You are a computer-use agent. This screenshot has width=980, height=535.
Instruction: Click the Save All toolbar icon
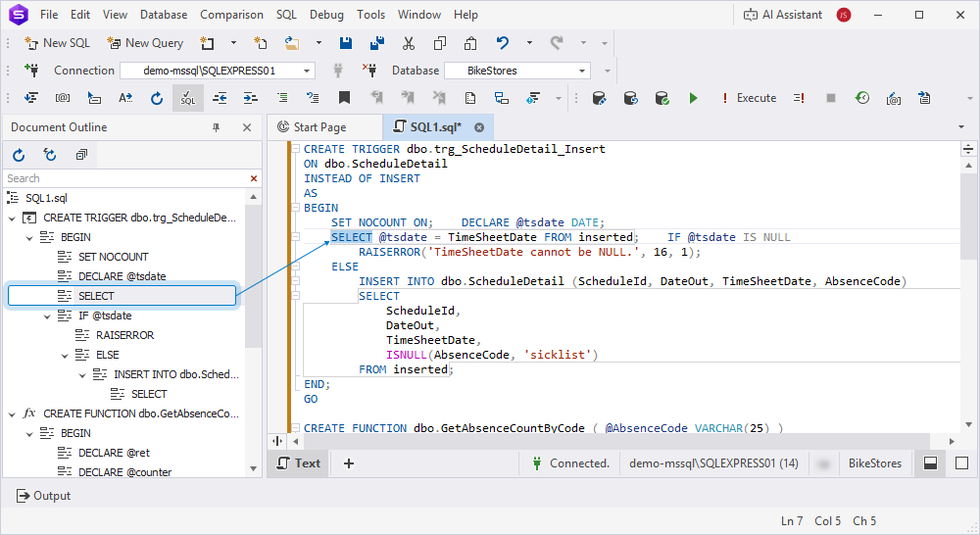[x=377, y=43]
